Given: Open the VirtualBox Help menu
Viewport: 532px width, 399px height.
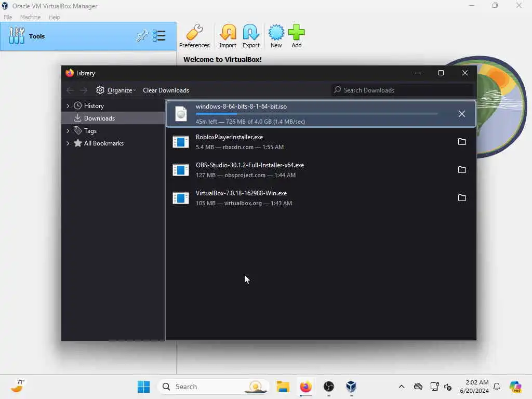Looking at the screenshot, I should [54, 17].
